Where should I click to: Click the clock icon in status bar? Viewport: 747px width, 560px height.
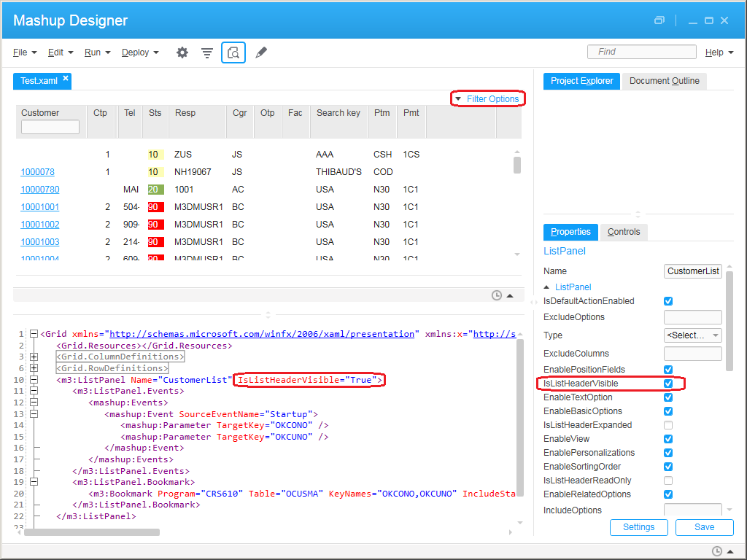[x=717, y=551]
